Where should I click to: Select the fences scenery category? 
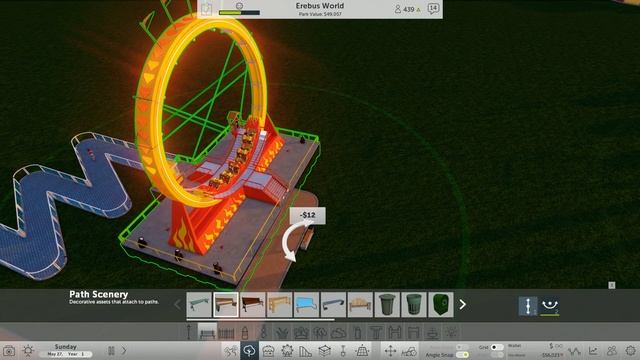pos(226,332)
